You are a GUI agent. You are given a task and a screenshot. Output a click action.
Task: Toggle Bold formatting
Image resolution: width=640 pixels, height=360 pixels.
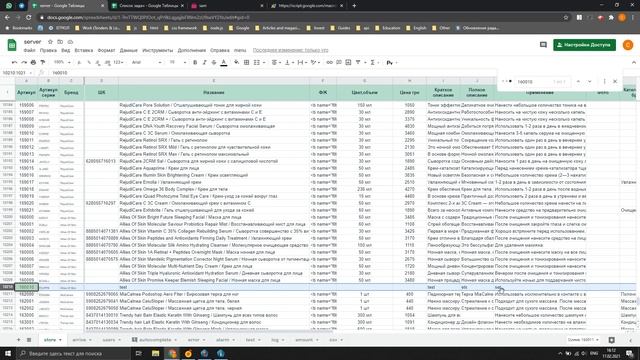tap(195, 62)
